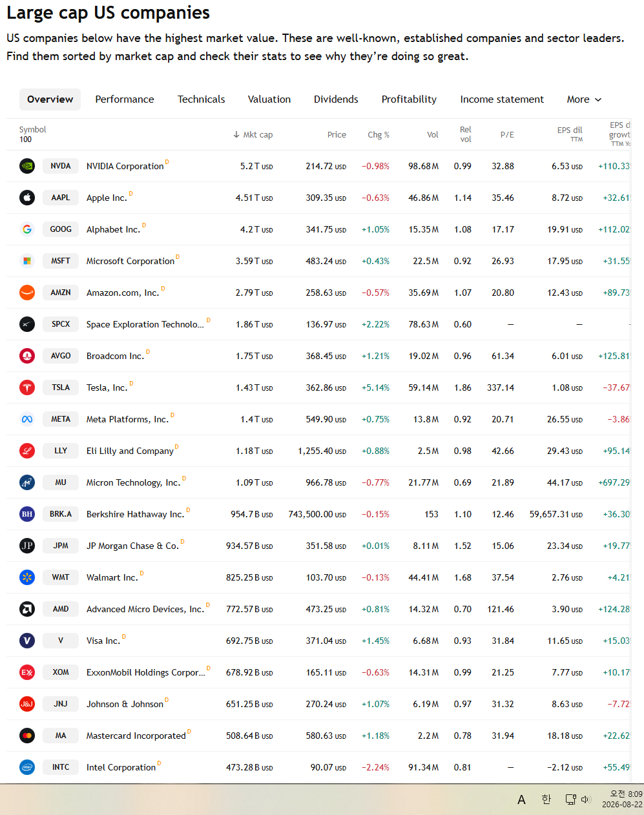
Task: Click the Berkshire Hathaway BH icon
Action: [x=27, y=514]
